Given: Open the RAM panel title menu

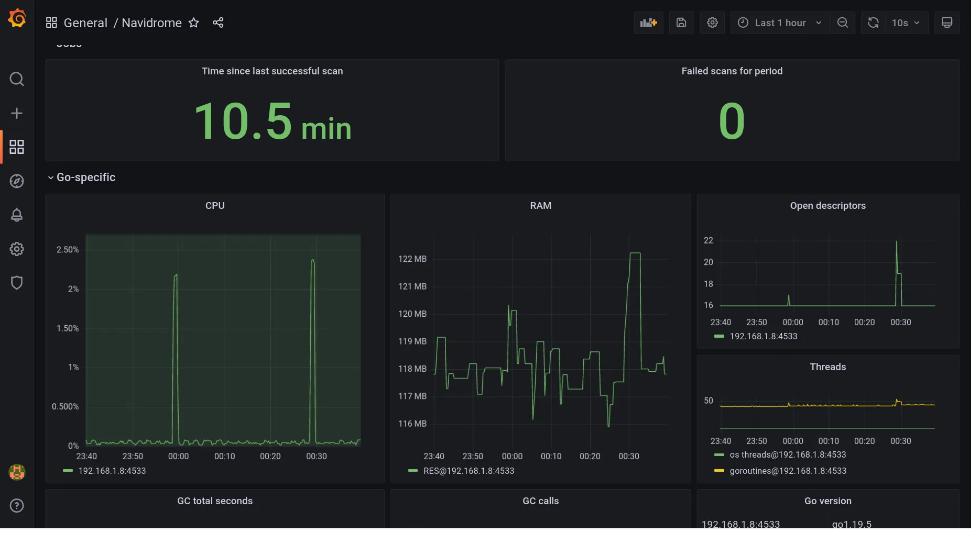Looking at the screenshot, I should (x=540, y=206).
